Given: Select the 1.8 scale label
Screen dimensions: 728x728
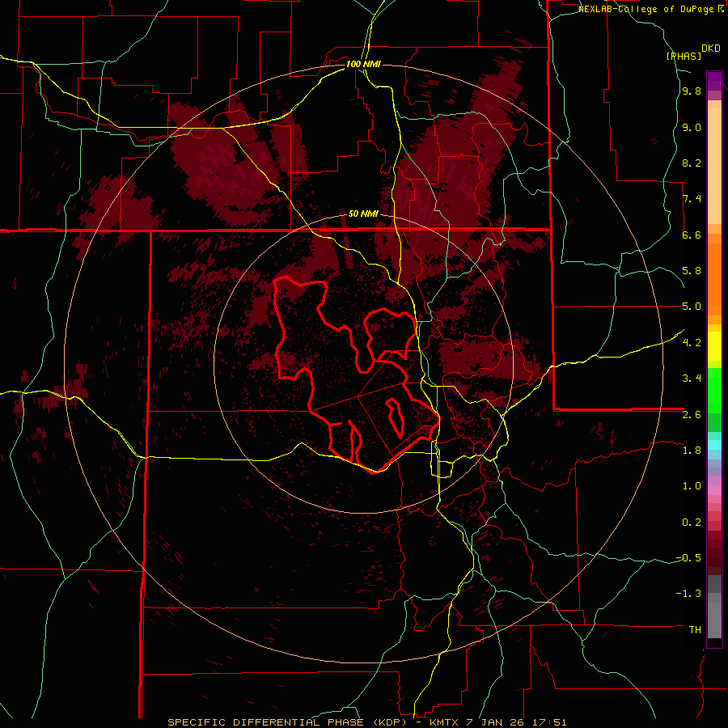Looking at the screenshot, I should click(x=692, y=451).
